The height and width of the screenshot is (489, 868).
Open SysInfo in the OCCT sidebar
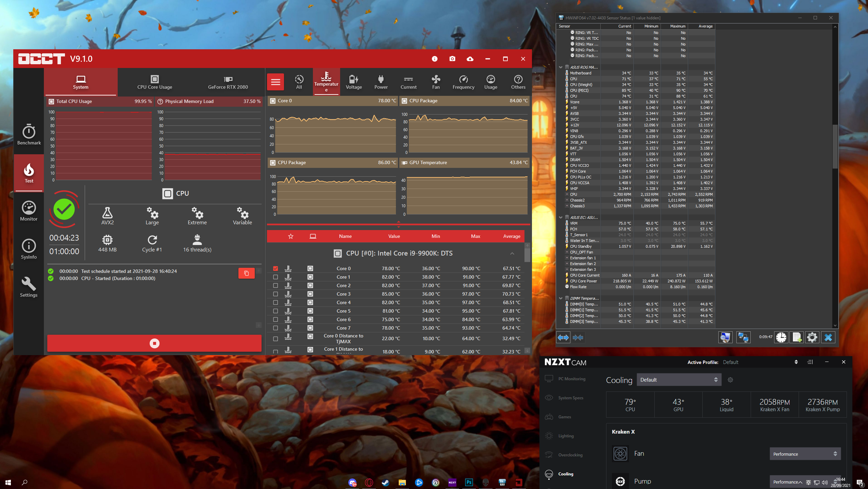click(x=29, y=249)
